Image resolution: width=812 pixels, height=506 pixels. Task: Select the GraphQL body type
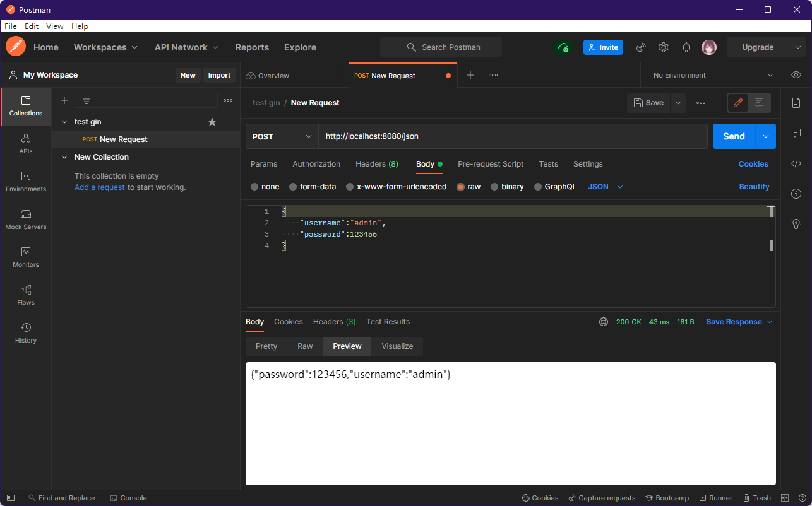[x=555, y=187]
